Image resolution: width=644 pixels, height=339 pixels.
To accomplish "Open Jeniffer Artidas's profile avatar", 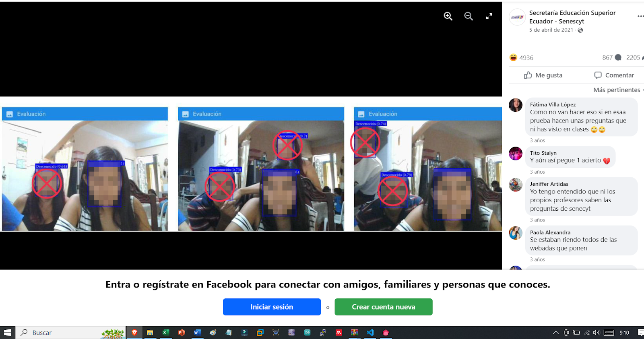I will [516, 185].
